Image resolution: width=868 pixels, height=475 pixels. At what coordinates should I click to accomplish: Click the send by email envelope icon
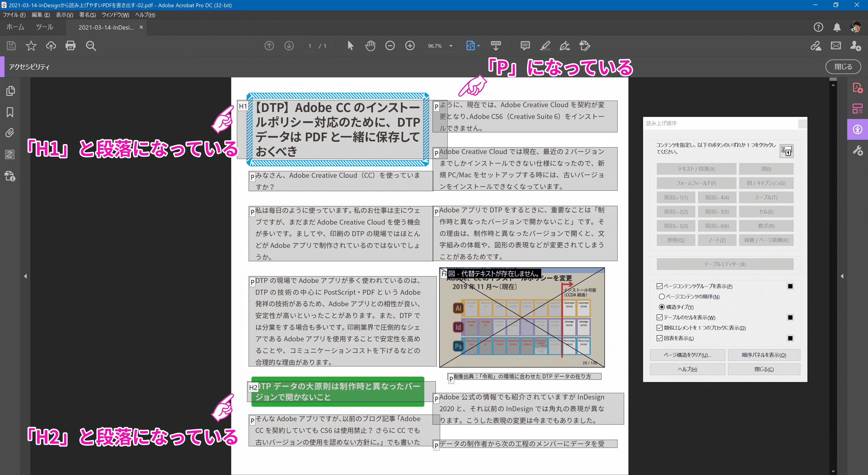pos(836,45)
